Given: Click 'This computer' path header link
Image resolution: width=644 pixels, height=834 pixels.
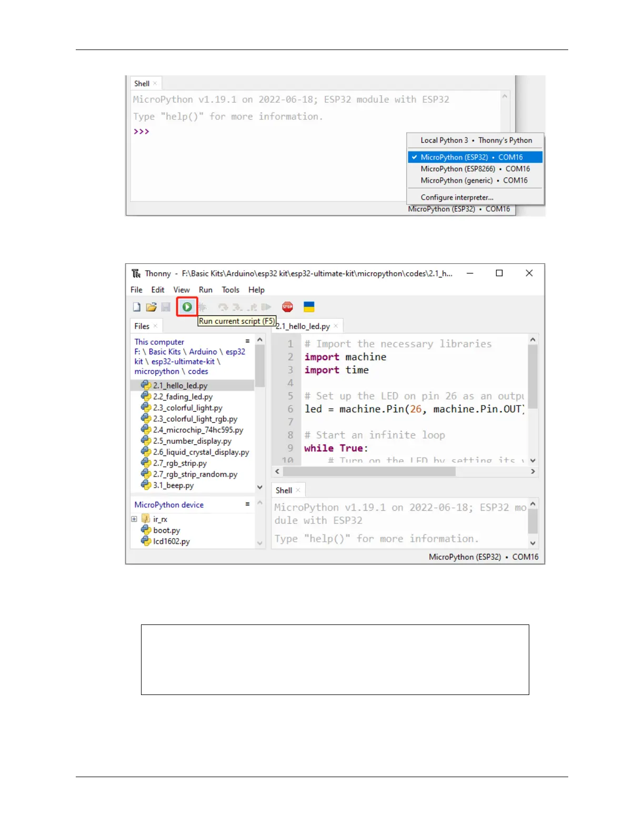Looking at the screenshot, I should click(159, 342).
